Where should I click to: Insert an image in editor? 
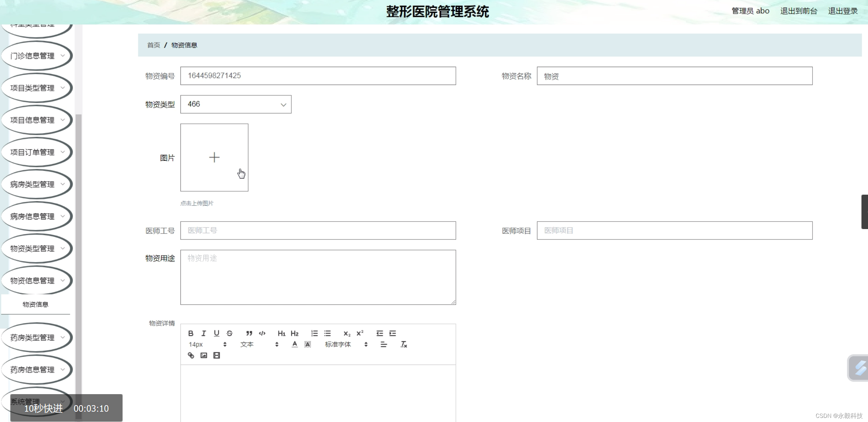(x=203, y=355)
